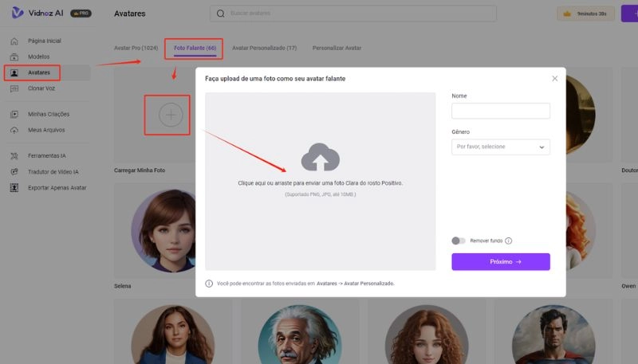This screenshot has width=638, height=364.
Task: Click the Buscar avatares search field
Action: (x=353, y=14)
